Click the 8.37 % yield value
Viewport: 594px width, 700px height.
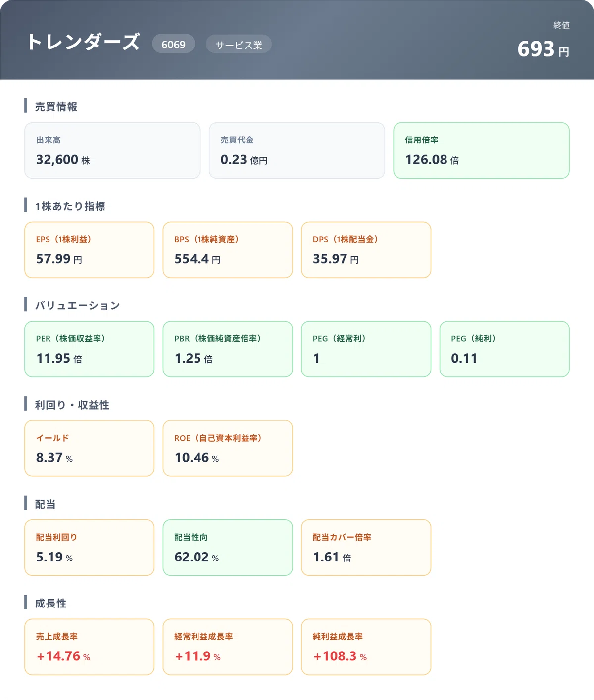(54, 458)
